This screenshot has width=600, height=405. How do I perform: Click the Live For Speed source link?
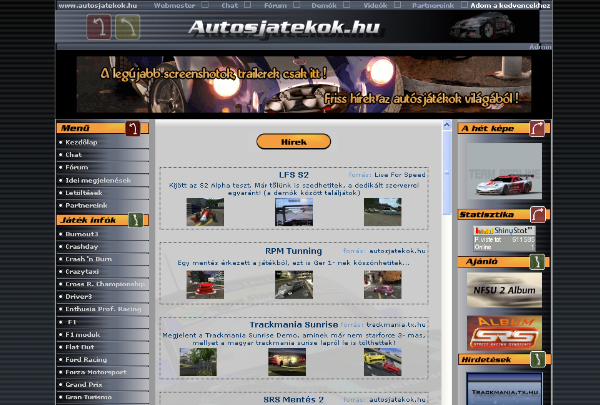[x=399, y=175]
